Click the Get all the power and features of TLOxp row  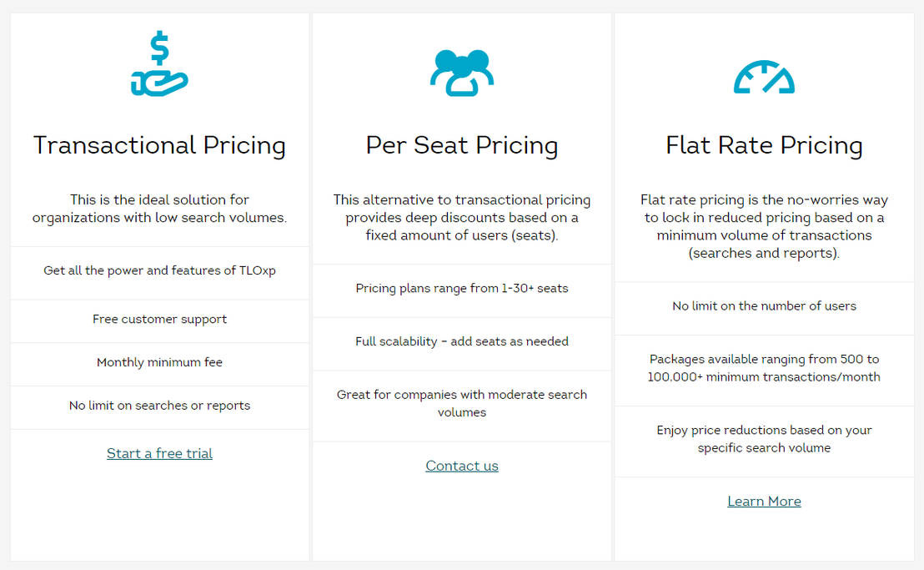159,272
